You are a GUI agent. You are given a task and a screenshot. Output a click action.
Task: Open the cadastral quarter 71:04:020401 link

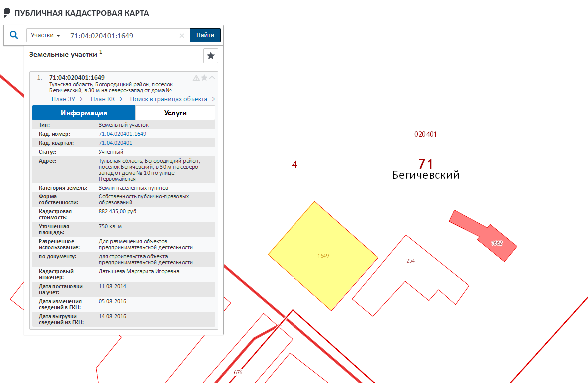115,143
